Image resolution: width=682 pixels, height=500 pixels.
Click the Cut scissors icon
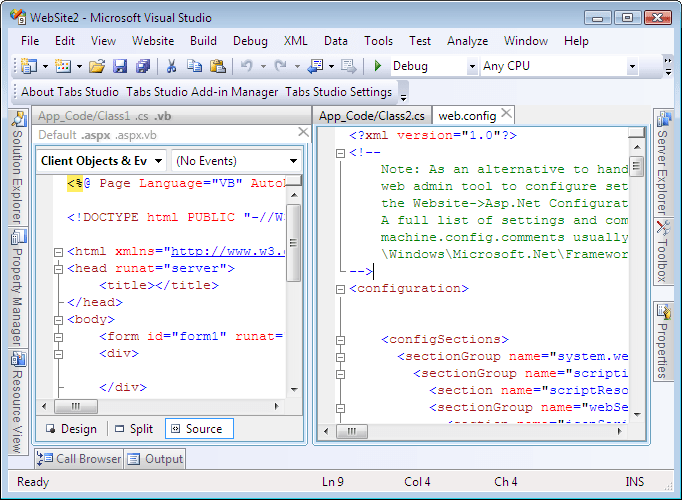tap(171, 66)
